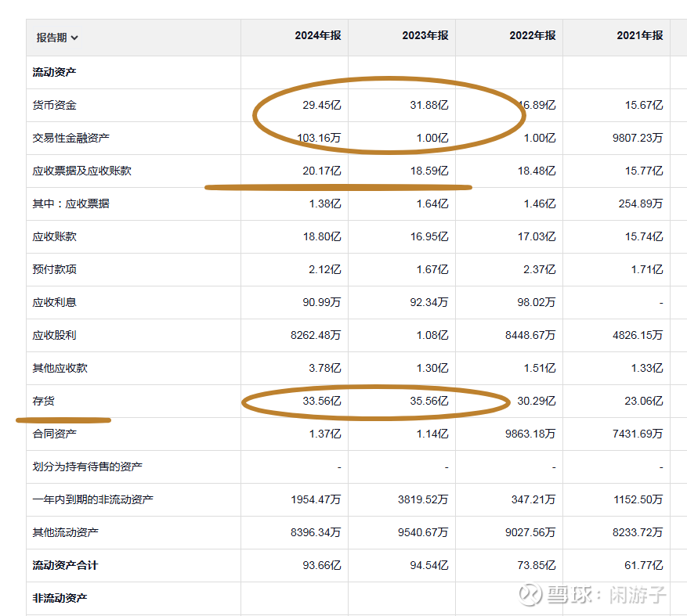The image size is (687, 616).
Task: Click the 货币资金 row label
Action: tap(54, 105)
